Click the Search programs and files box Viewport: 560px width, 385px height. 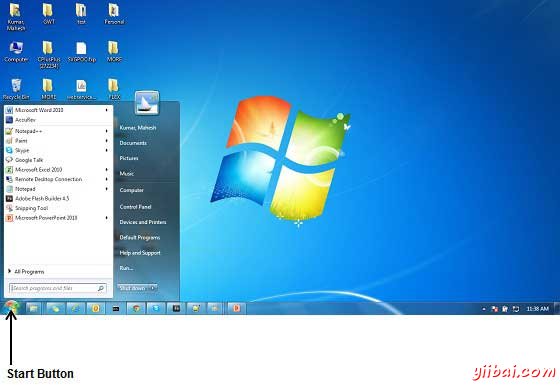pos(58,288)
